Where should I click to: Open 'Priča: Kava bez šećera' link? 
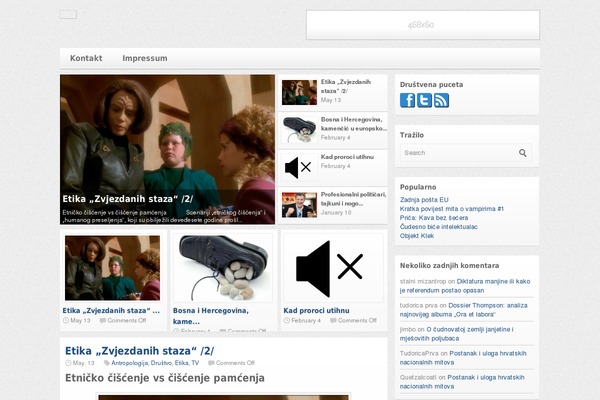click(434, 218)
